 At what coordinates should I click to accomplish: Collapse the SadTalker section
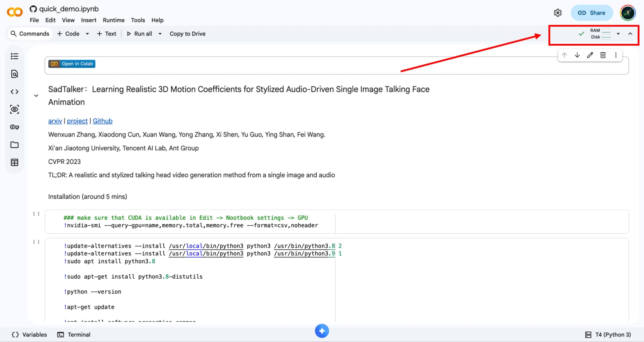click(36, 96)
